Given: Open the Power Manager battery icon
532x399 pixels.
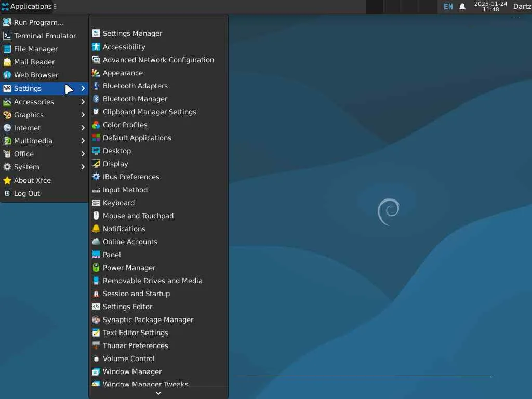Looking at the screenshot, I should click(x=96, y=268).
